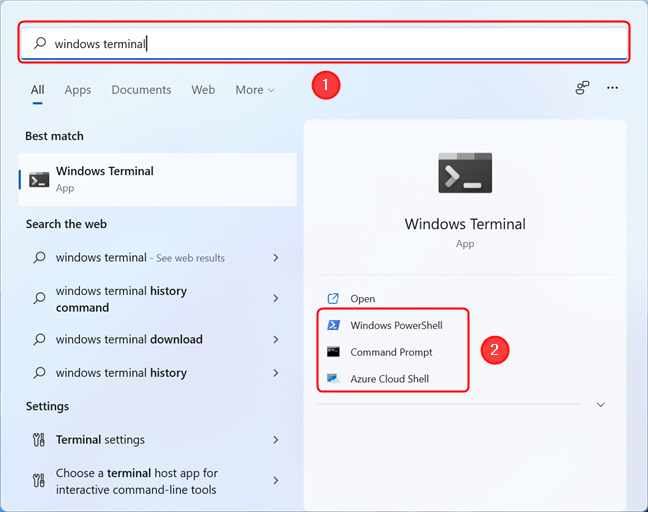This screenshot has width=648, height=512.
Task: Click the search magnifier icon in search box
Action: point(40,43)
